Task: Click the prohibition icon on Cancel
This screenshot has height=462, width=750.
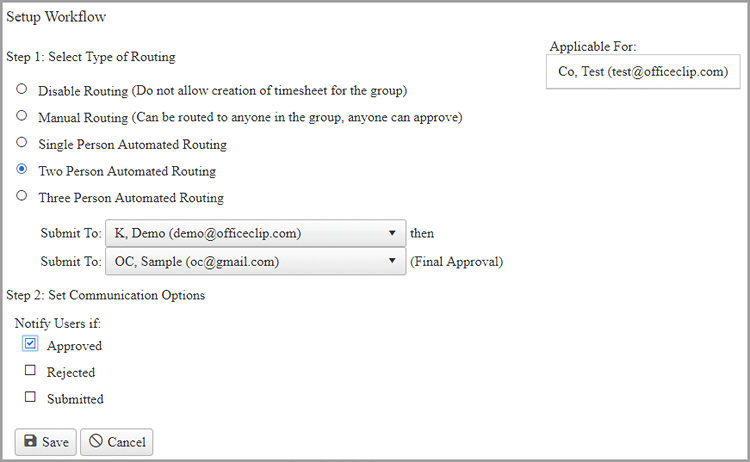Action: tap(96, 441)
